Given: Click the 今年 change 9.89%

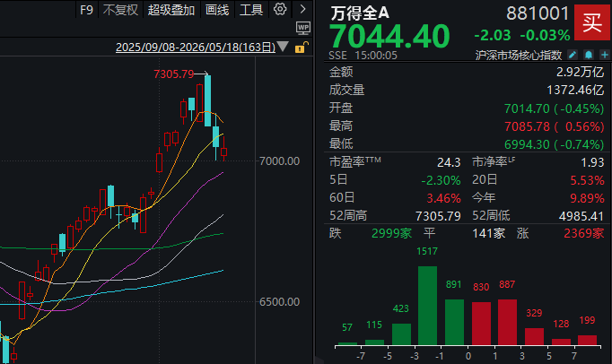Looking at the screenshot, I should [587, 198].
